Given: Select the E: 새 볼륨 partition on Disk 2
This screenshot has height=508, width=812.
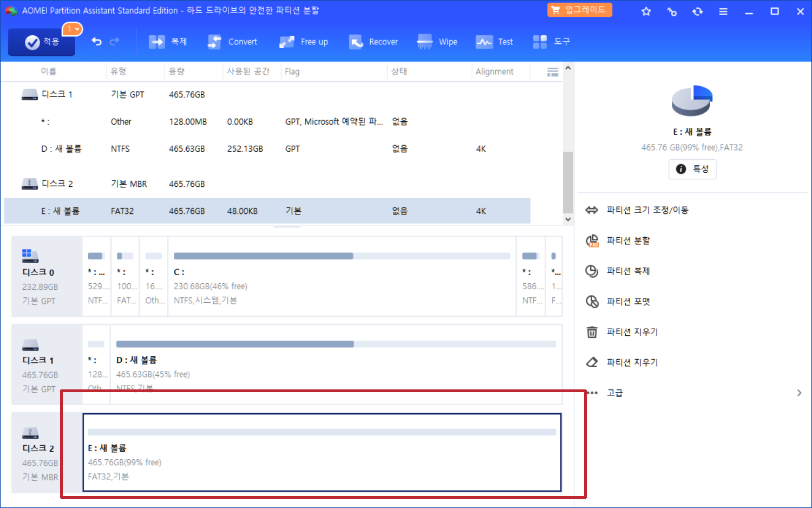Looking at the screenshot, I should [x=322, y=453].
